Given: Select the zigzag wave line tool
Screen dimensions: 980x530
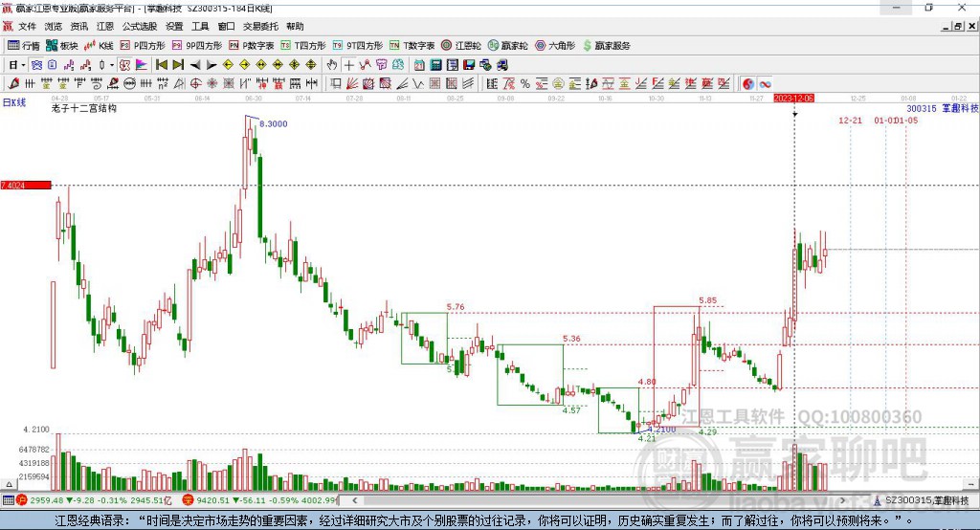Looking at the screenshot, I should (418, 84).
